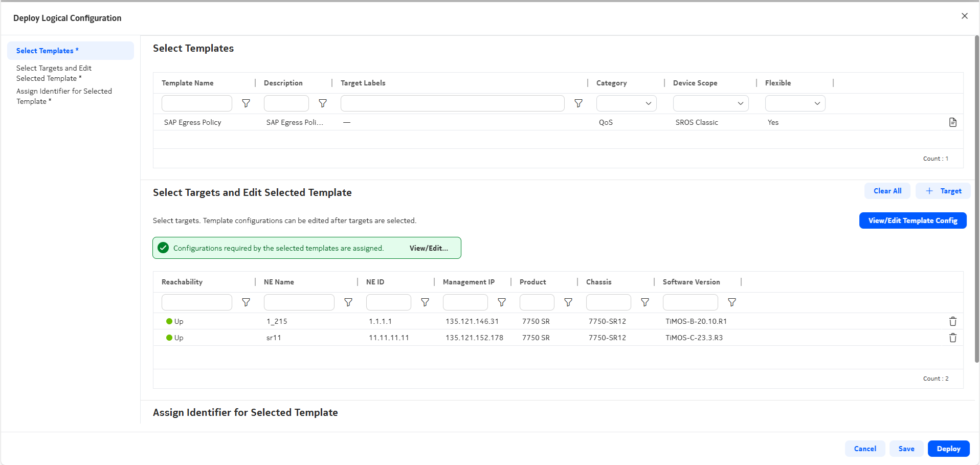Image resolution: width=980 pixels, height=465 pixels.
Task: Delete the 1_215 target row
Action: pos(952,321)
